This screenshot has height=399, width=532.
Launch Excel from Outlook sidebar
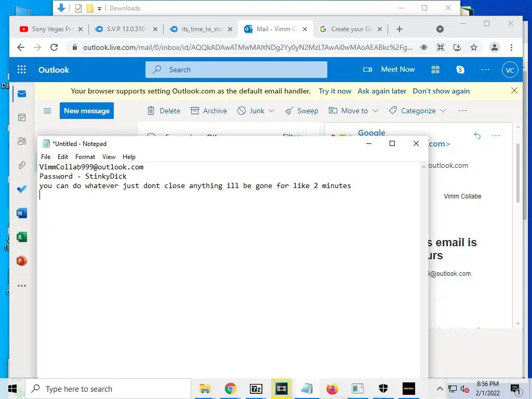[x=22, y=237]
